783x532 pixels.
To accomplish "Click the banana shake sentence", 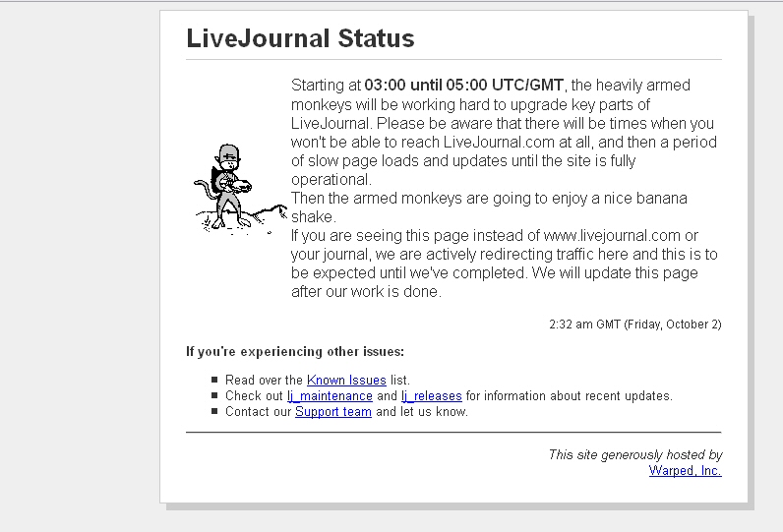I will click(x=489, y=207).
